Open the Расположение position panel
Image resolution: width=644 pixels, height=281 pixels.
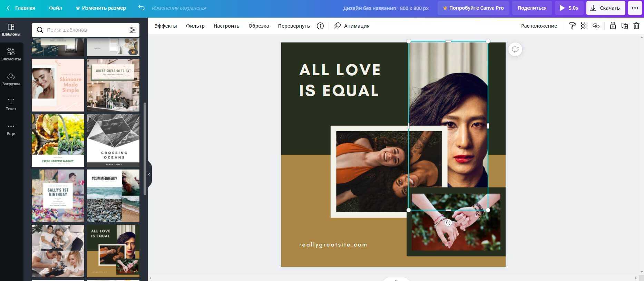click(539, 26)
